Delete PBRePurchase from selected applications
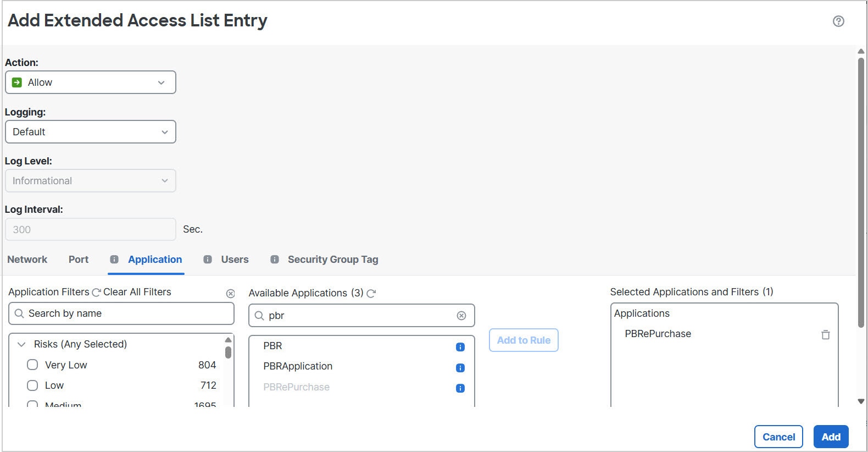The width and height of the screenshot is (868, 452). 825,335
